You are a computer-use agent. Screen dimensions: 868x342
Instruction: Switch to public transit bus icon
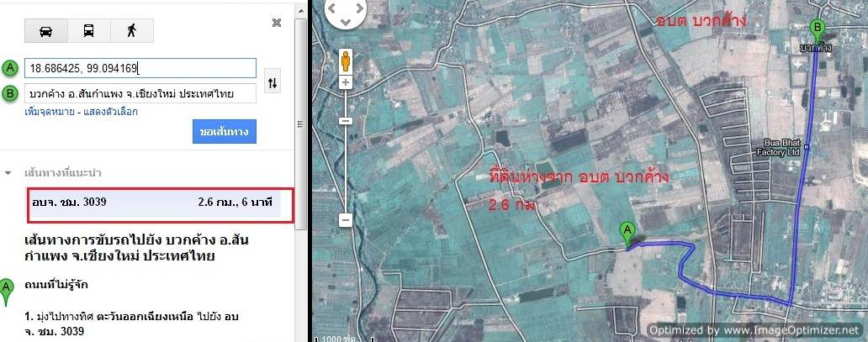coord(88,30)
